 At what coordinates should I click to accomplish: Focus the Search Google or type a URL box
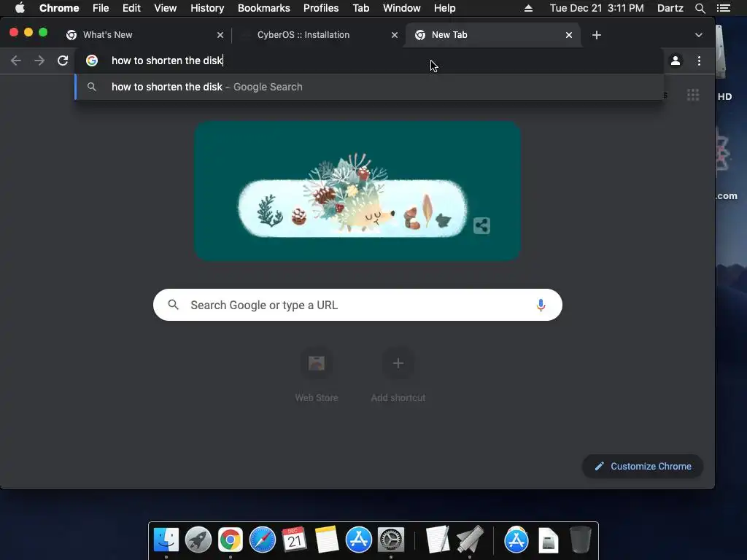[357, 305]
